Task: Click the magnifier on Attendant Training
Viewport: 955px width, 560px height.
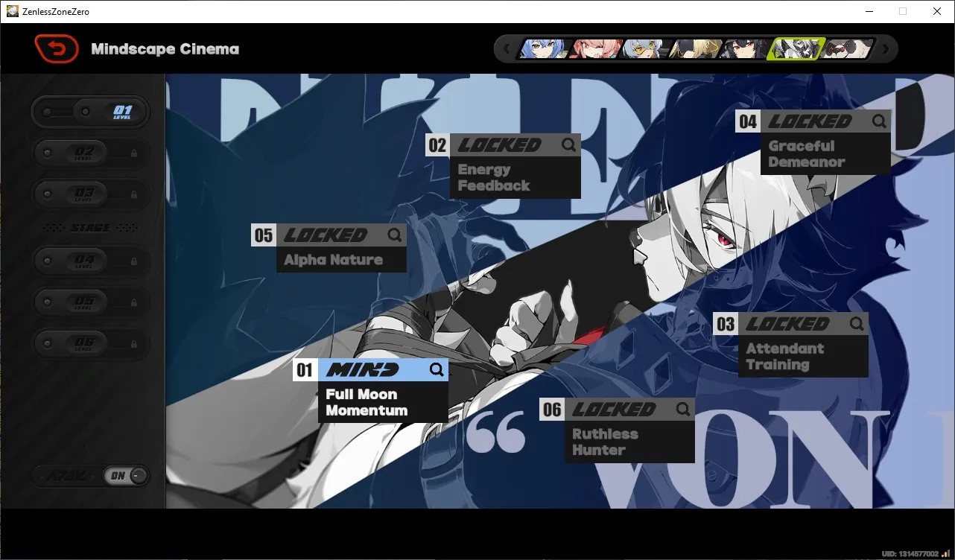Action: point(857,324)
